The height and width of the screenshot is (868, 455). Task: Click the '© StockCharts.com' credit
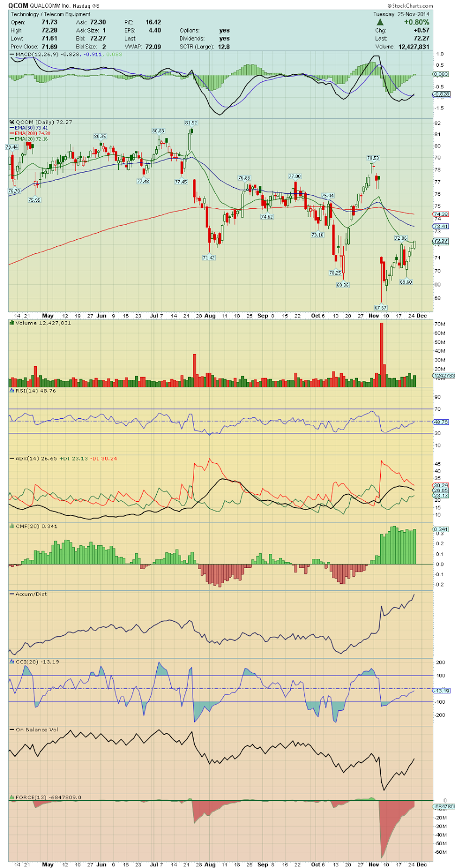pos(410,5)
